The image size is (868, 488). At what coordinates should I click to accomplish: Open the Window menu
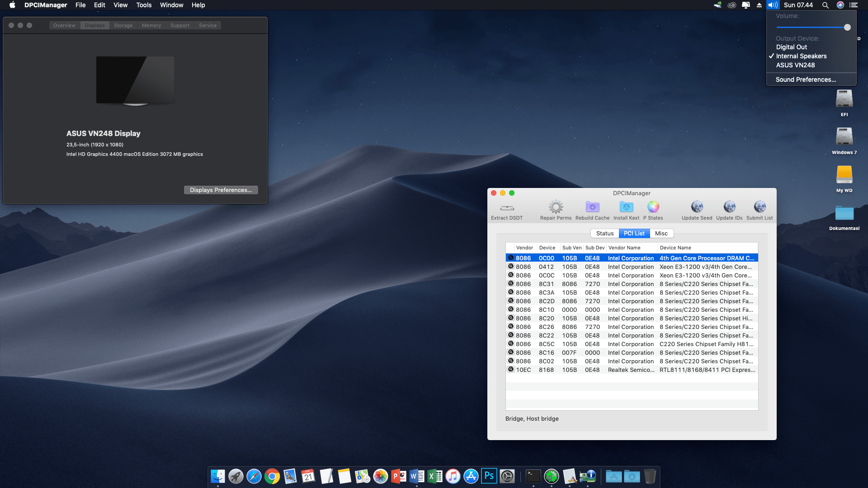point(171,5)
